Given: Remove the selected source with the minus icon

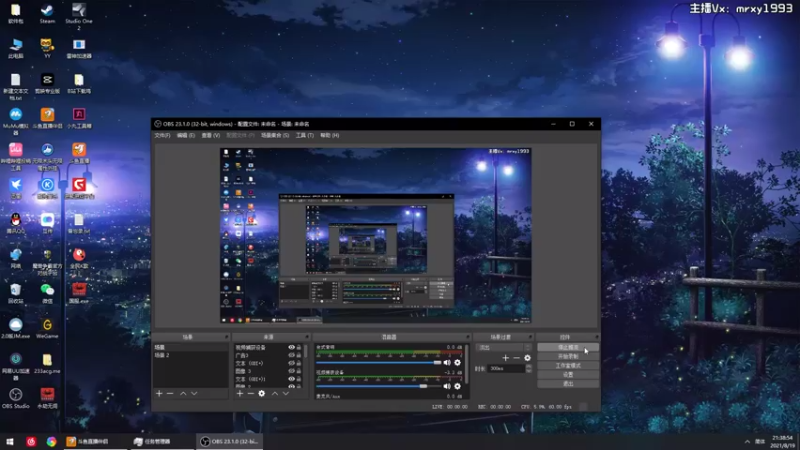Looking at the screenshot, I should (251, 393).
